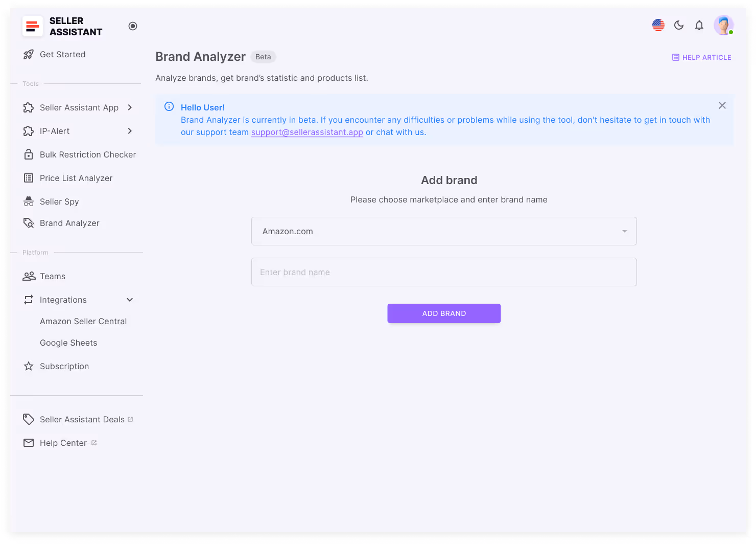Go to Amazon Seller Central integration

[x=83, y=321]
